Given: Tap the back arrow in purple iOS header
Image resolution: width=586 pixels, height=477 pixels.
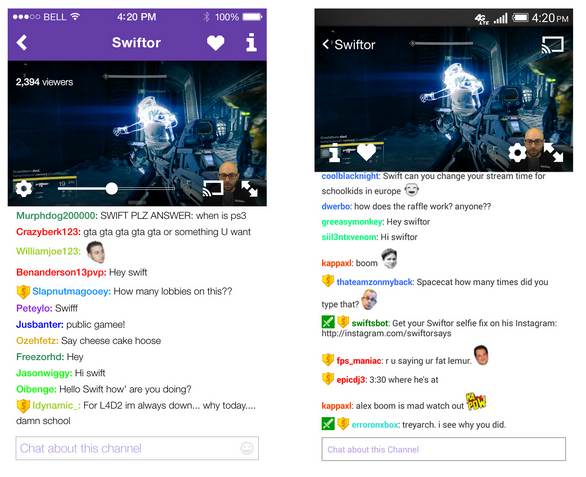Looking at the screenshot, I should pos(22,43).
